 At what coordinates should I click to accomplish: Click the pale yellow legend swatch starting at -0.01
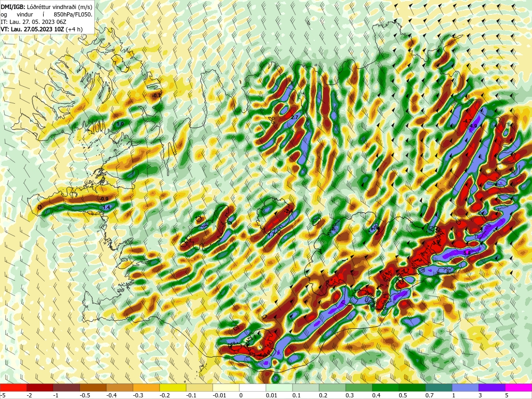pos(226,387)
